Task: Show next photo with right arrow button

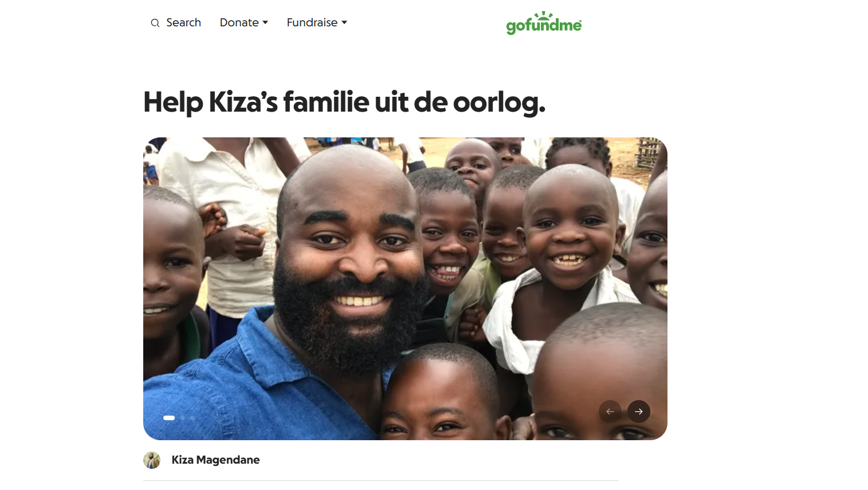Action: coord(639,412)
